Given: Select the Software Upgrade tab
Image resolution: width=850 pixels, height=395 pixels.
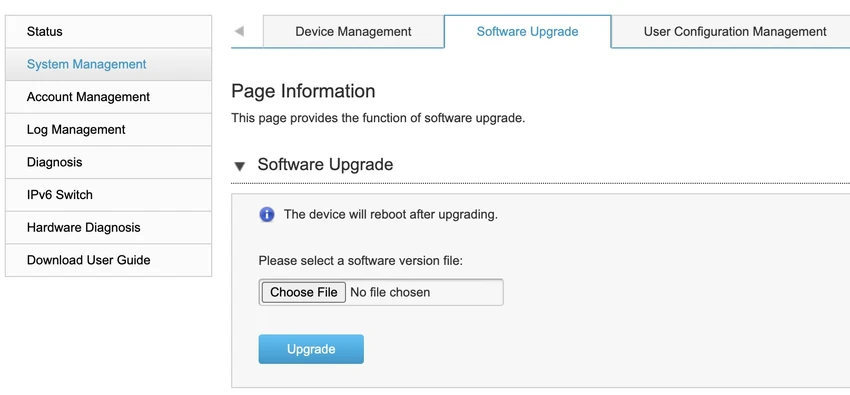Looking at the screenshot, I should [527, 31].
